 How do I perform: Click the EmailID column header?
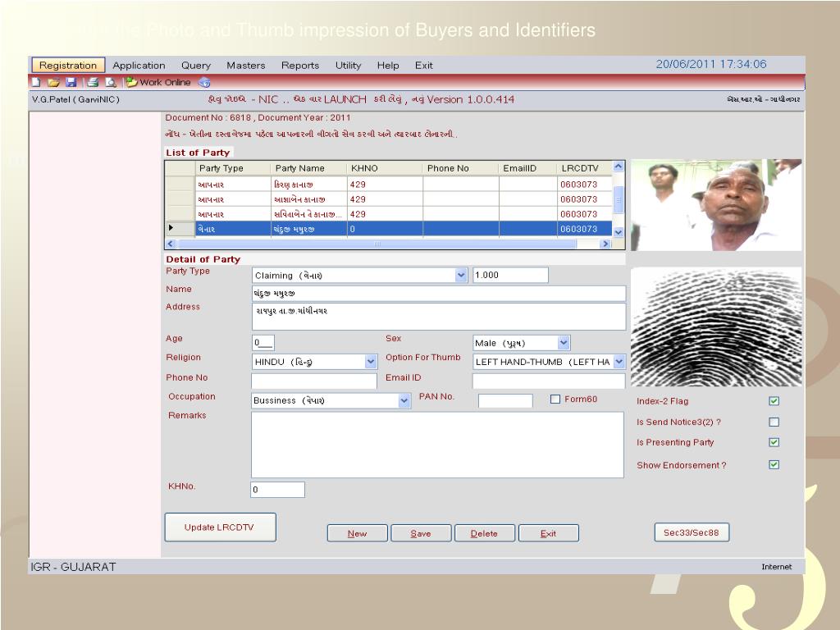(x=528, y=168)
